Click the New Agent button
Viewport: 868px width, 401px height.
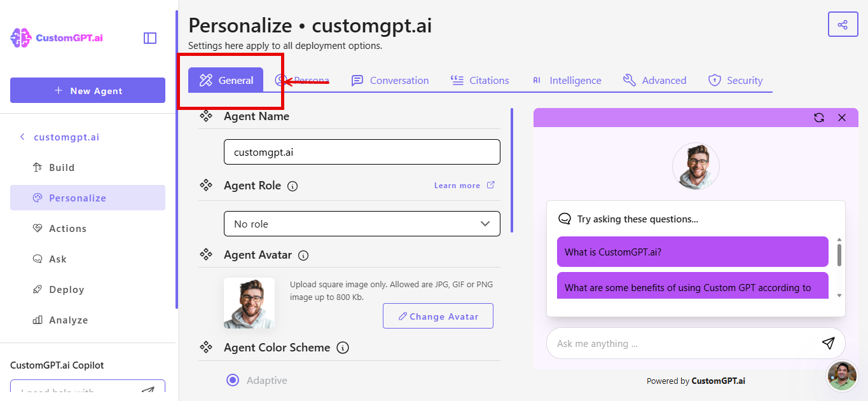click(x=88, y=90)
